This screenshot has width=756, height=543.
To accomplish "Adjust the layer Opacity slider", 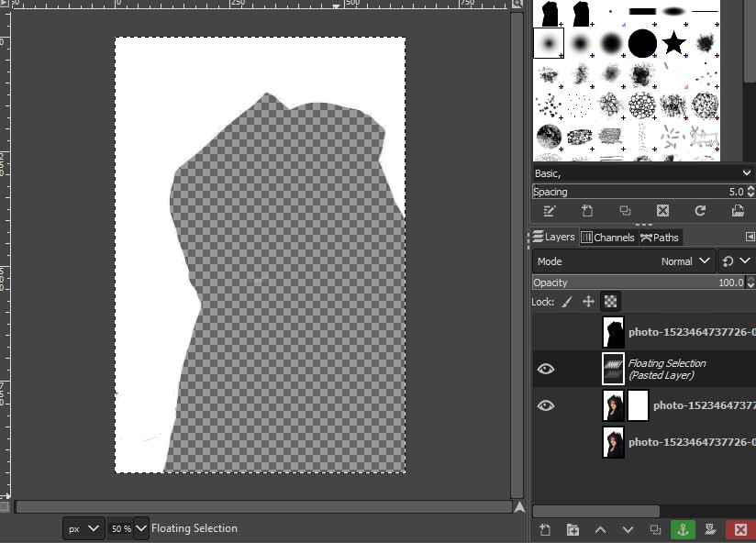I will (x=642, y=282).
